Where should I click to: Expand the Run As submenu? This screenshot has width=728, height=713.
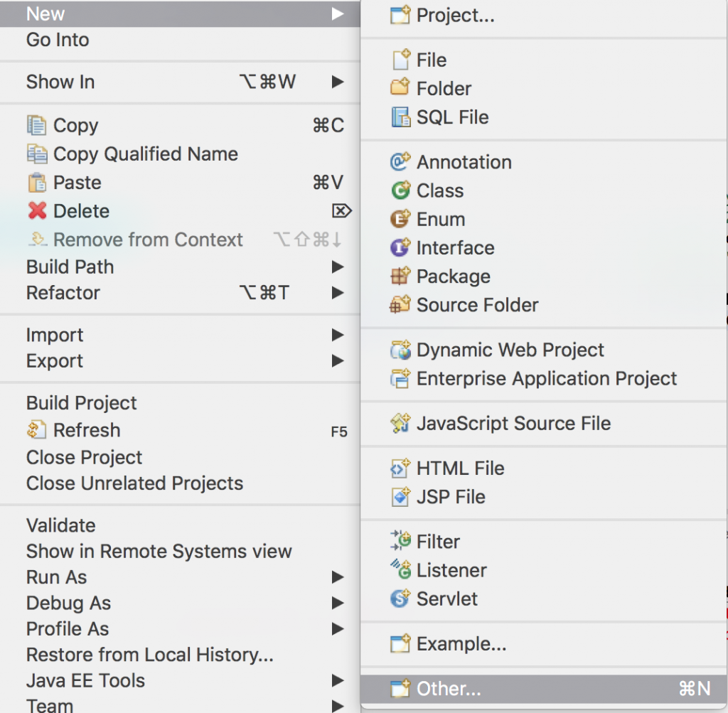click(56, 577)
